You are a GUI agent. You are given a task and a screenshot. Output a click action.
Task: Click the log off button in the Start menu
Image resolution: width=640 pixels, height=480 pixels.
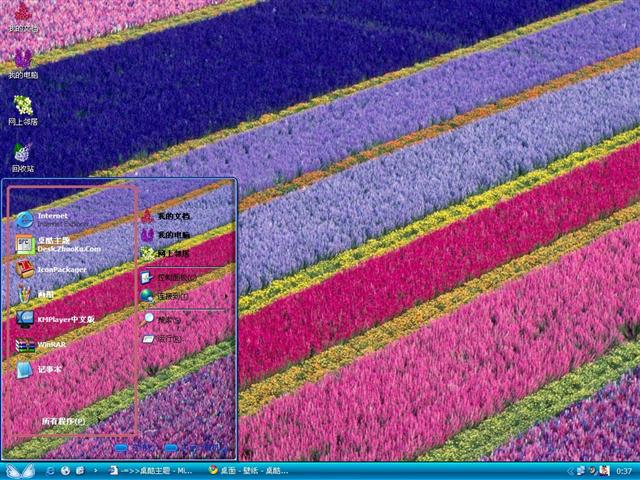(133, 448)
